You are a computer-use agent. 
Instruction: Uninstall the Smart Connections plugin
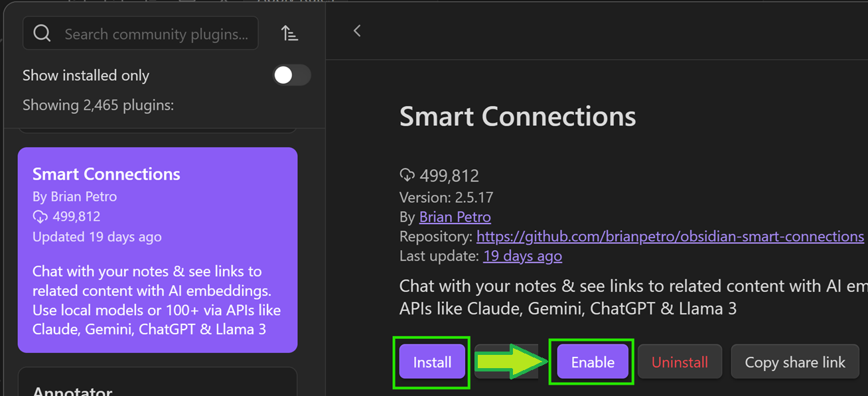click(x=680, y=362)
